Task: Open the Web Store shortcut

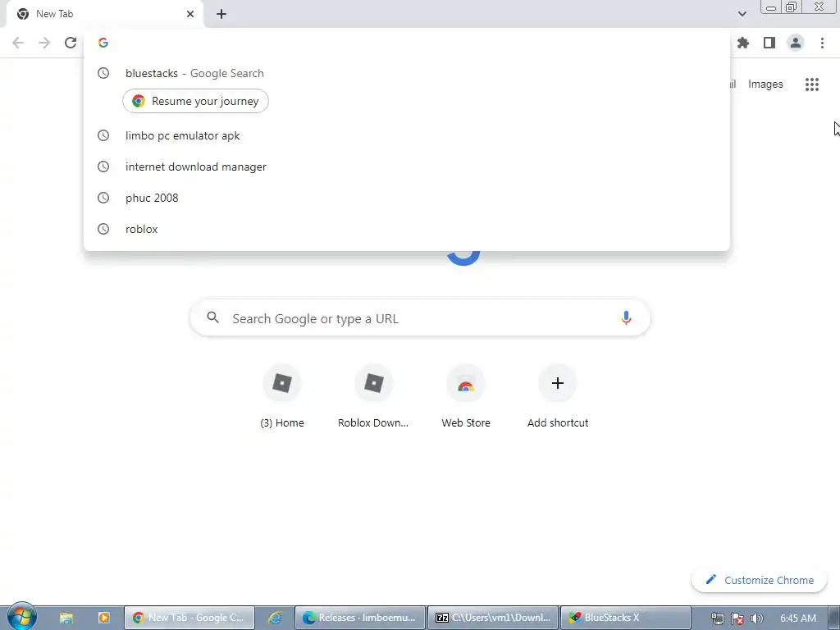Action: pyautogui.click(x=466, y=397)
